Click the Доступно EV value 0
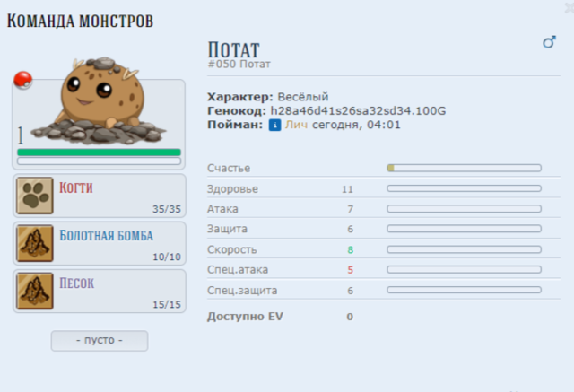This screenshot has height=392, width=574. click(x=350, y=317)
